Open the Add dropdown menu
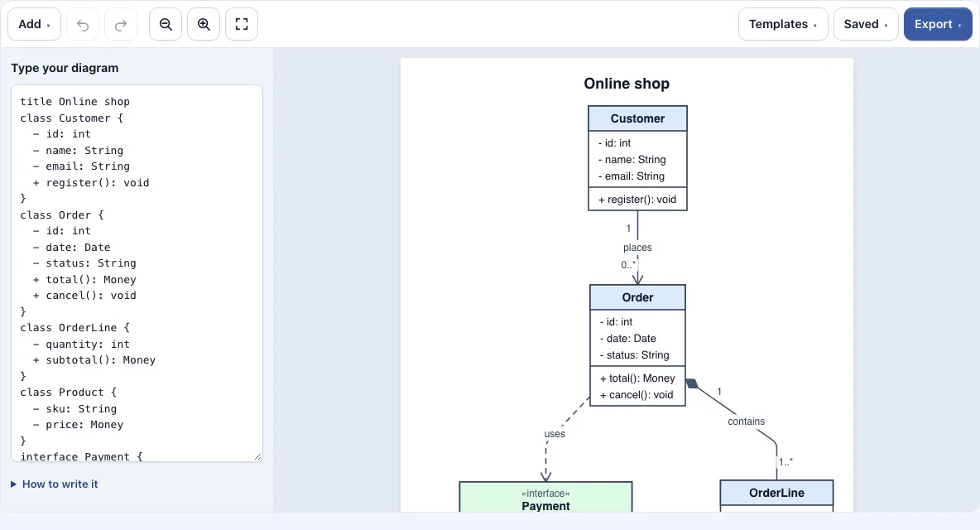The image size is (980, 530). (35, 24)
